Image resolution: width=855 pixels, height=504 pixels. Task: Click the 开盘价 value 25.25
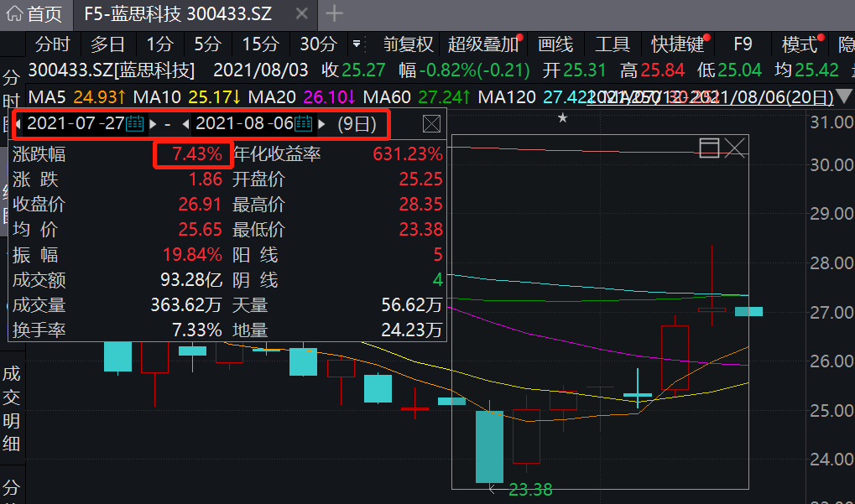click(420, 179)
